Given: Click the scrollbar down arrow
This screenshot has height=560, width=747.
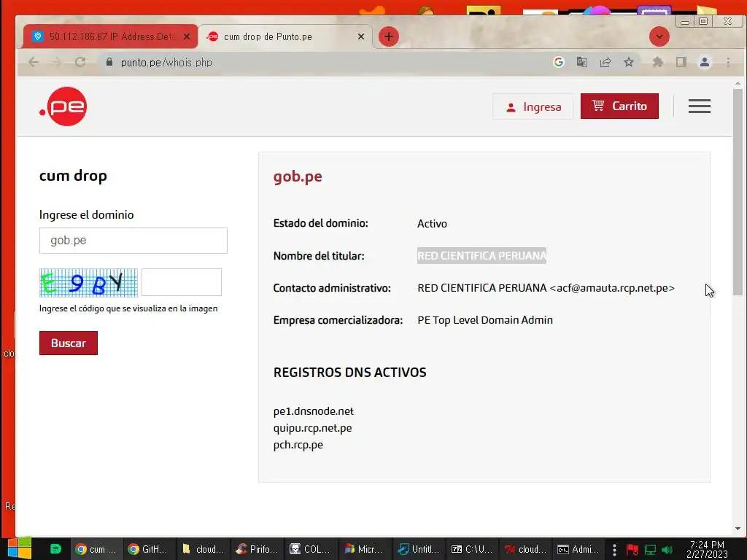Looking at the screenshot, I should pos(738,529).
